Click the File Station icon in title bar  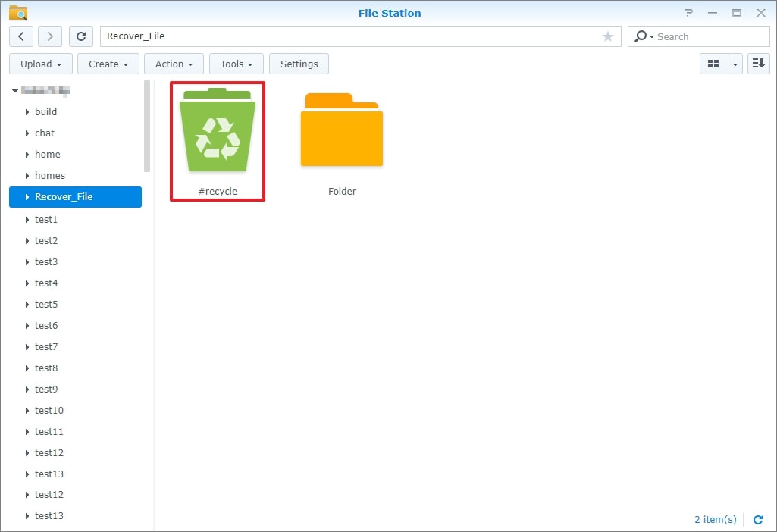click(18, 12)
